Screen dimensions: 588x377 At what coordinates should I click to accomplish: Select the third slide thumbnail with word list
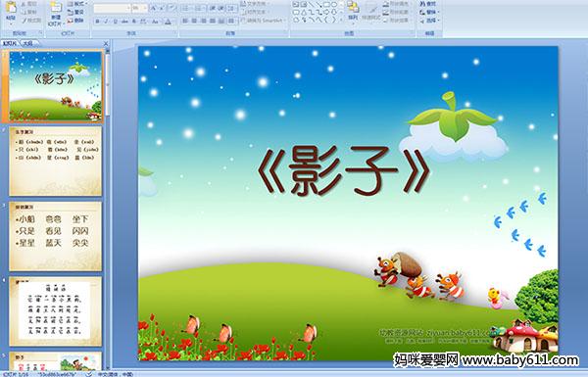pos(56,236)
